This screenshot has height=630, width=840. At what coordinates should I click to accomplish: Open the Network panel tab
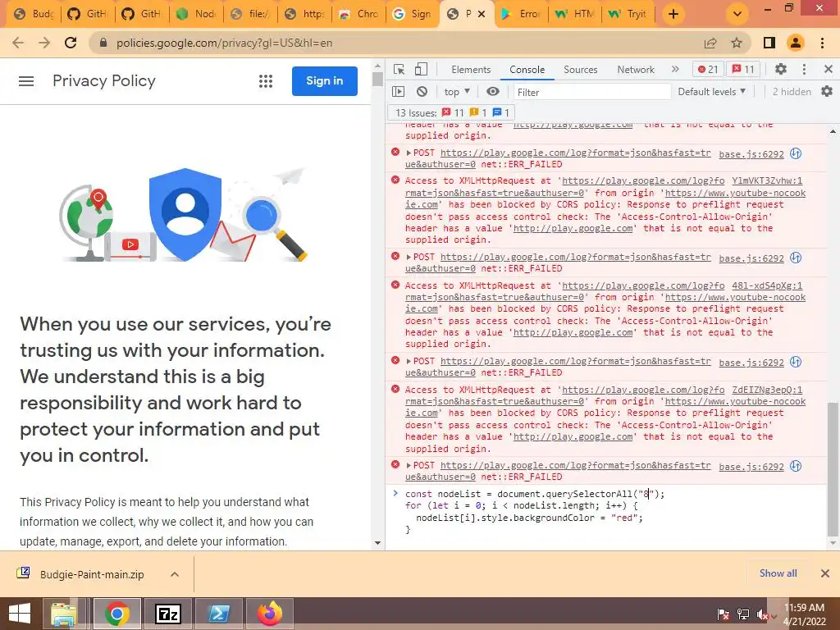coord(636,70)
